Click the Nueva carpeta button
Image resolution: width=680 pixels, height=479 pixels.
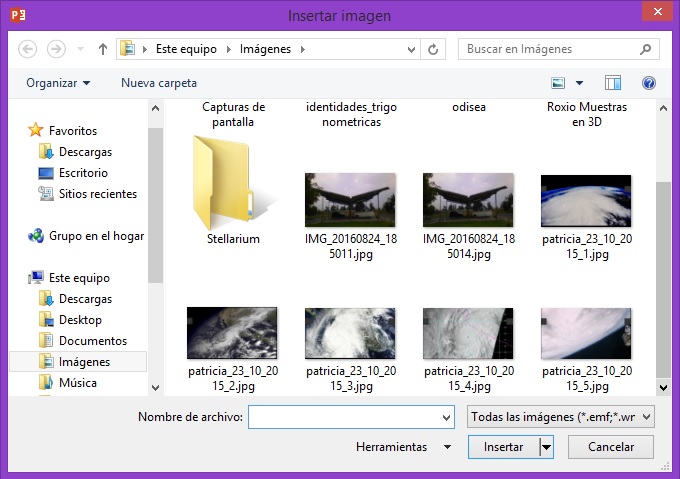pos(159,83)
